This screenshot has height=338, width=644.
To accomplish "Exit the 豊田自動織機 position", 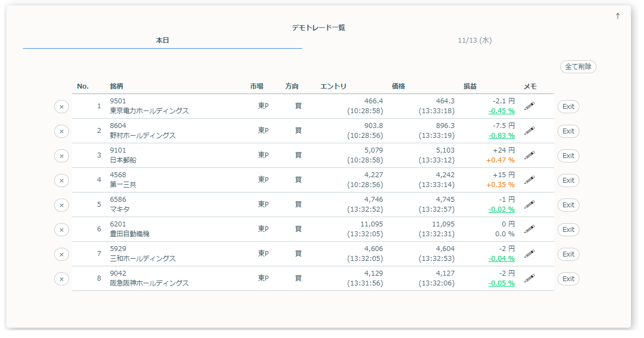I will click(x=568, y=229).
